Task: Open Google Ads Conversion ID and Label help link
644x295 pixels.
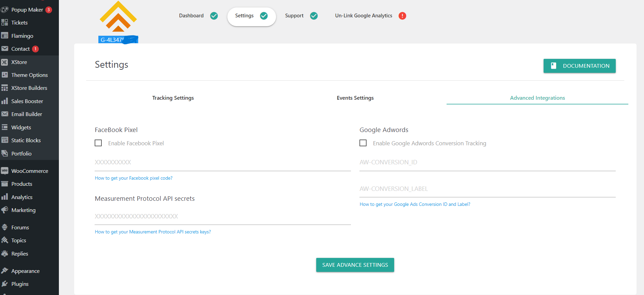Action: click(x=415, y=204)
